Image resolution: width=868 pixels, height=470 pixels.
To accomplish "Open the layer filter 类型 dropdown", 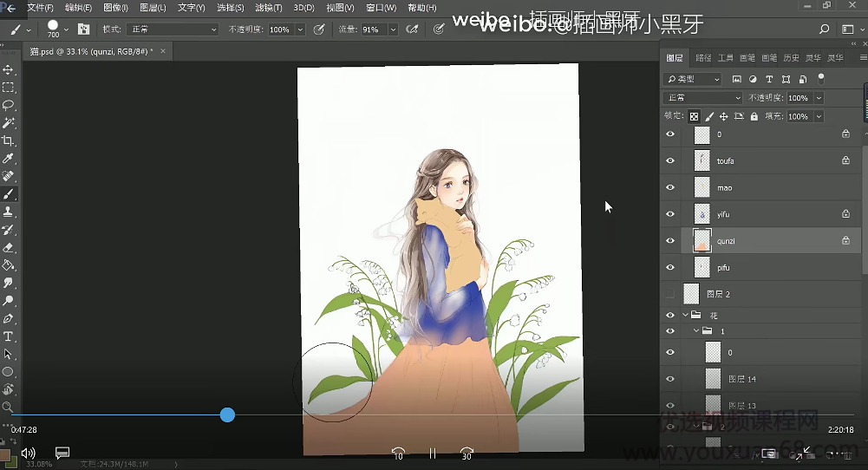I will (x=693, y=79).
